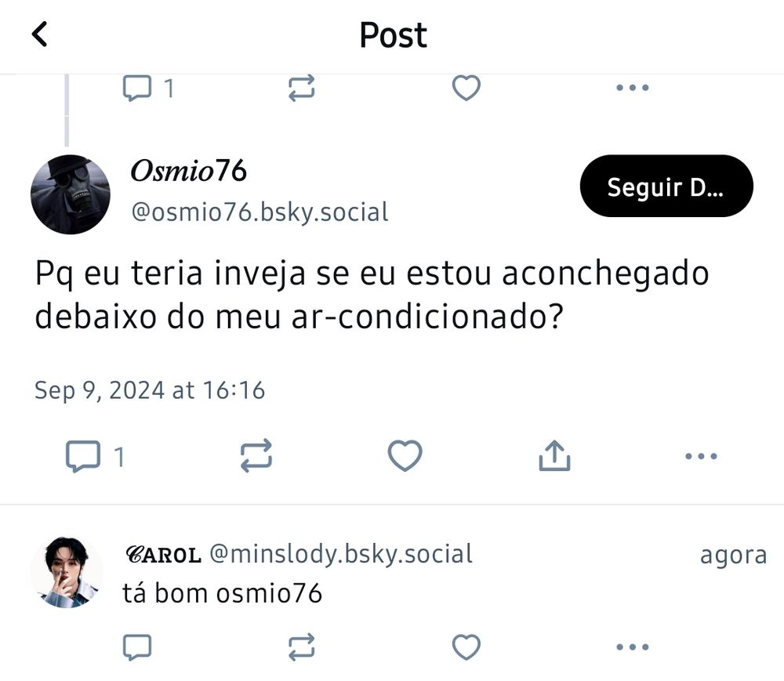Screen dimensions: 784x681
Task: Open more options for Osmio76's post
Action: click(701, 455)
